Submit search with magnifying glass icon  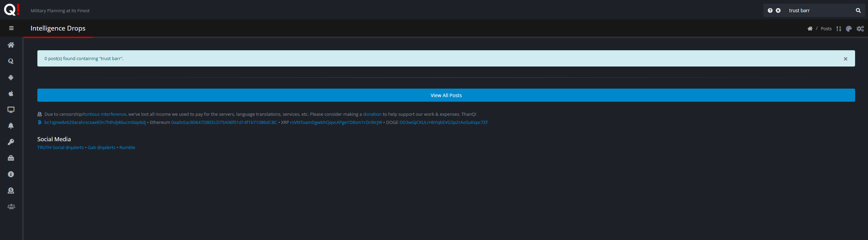[858, 11]
